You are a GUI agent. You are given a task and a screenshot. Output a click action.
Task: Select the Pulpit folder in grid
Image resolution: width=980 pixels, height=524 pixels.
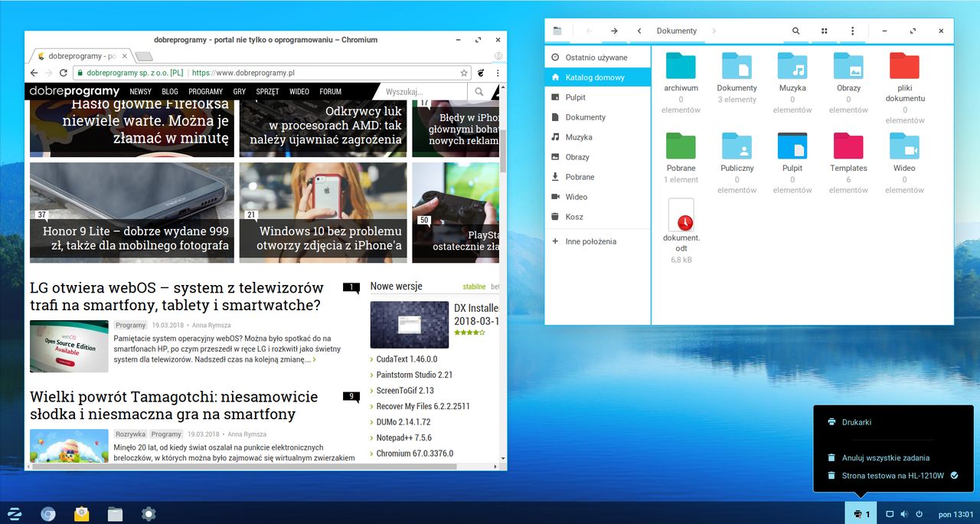click(x=792, y=146)
